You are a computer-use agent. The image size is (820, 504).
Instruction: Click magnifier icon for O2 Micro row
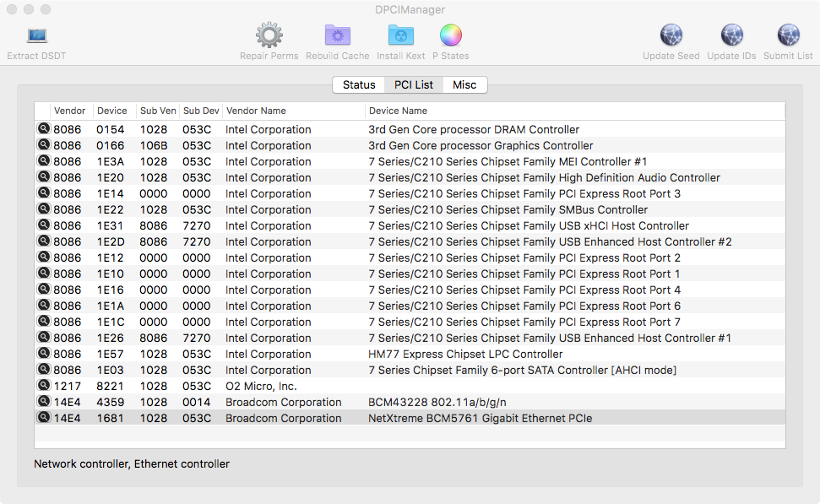44,385
